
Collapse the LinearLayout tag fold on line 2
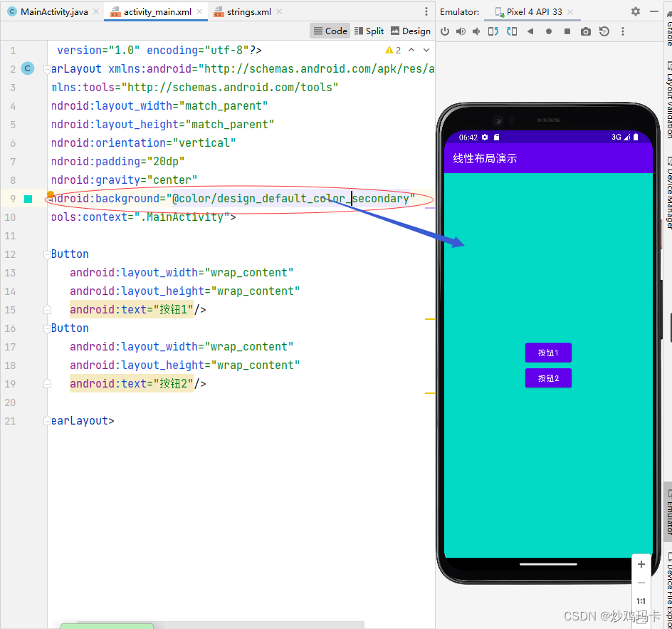click(x=47, y=69)
